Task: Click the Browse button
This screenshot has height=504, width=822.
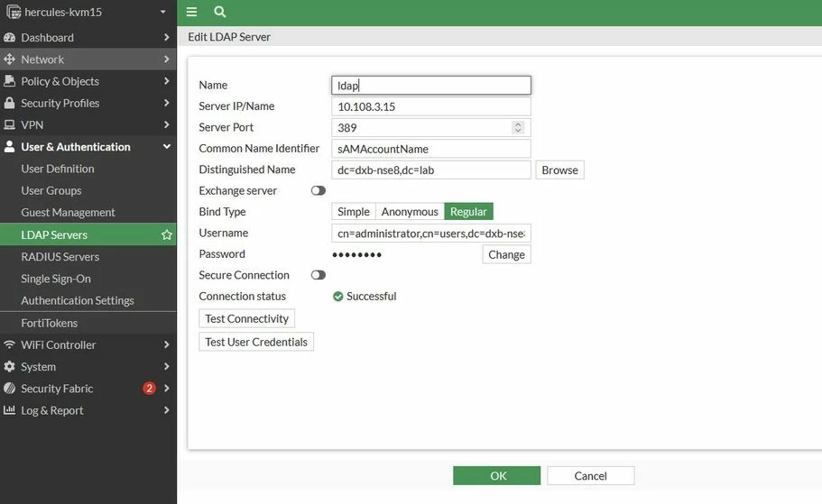Action: (x=560, y=170)
